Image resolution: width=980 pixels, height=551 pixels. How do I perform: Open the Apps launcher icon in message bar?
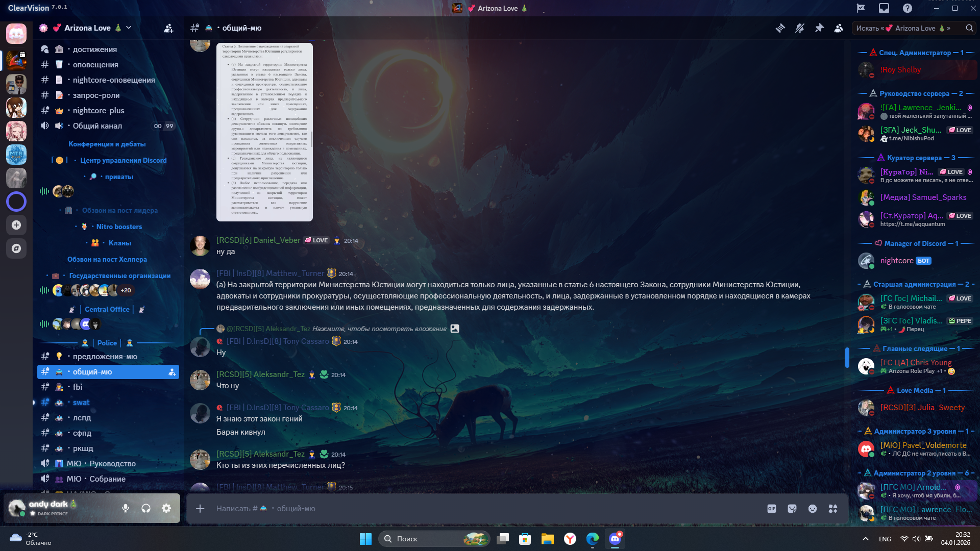(x=833, y=509)
